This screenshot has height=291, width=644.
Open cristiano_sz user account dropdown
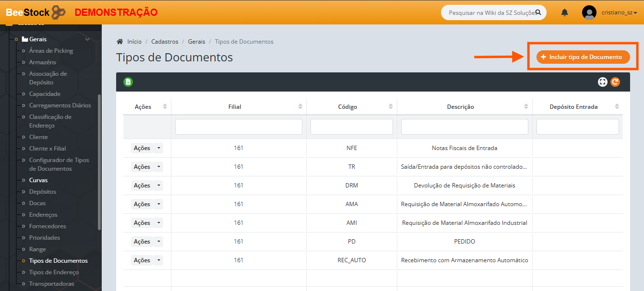619,12
